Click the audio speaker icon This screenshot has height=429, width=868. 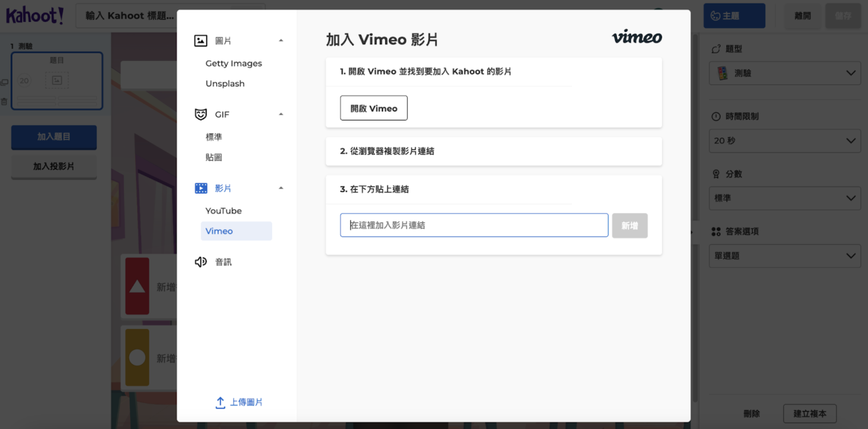201,262
